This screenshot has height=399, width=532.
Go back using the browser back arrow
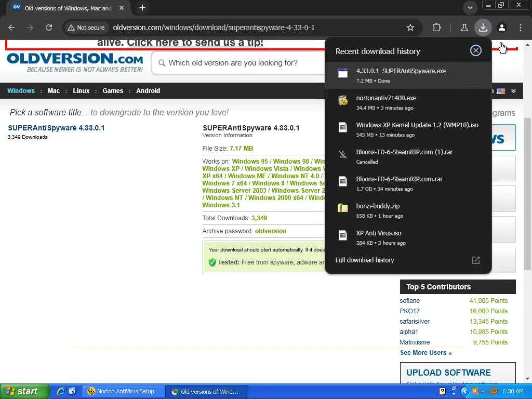pyautogui.click(x=11, y=28)
